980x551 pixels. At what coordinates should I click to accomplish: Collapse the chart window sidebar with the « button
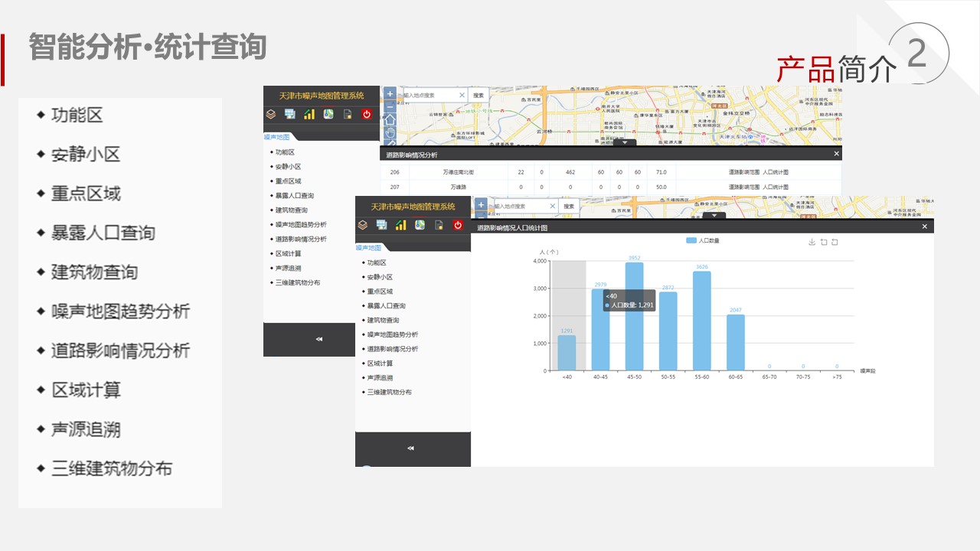[411, 448]
